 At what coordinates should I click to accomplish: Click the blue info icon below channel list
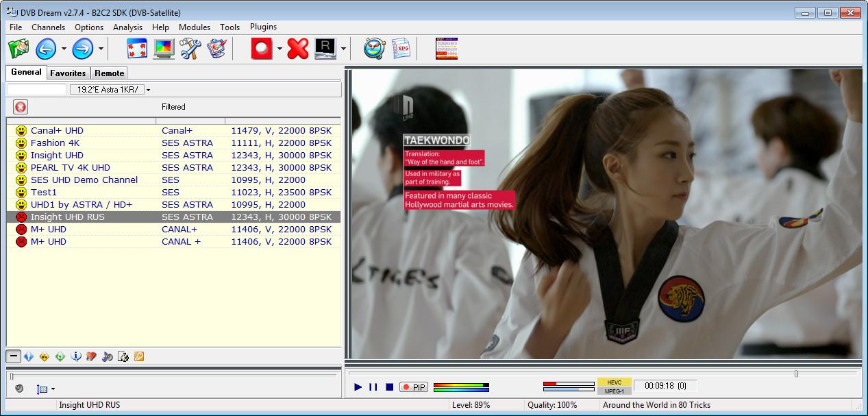point(76,356)
